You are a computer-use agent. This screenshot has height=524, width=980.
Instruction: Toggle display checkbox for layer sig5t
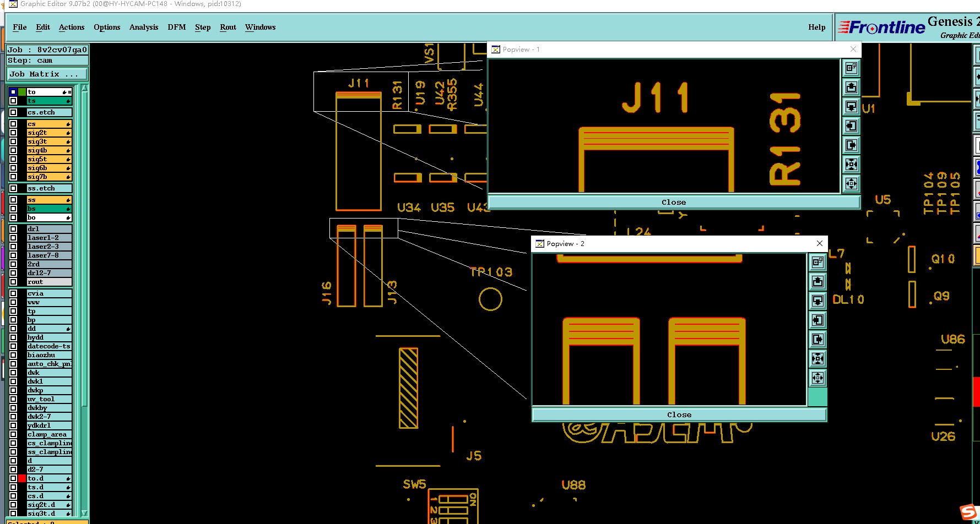13,159
